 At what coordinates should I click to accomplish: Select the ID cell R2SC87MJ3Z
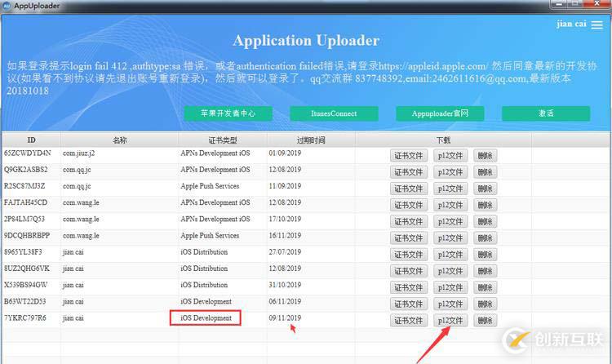pyautogui.click(x=24, y=186)
